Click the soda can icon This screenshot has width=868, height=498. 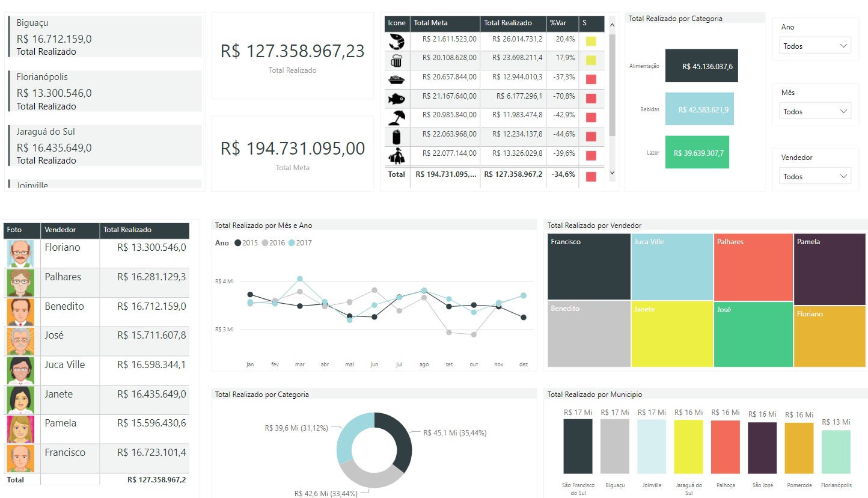tap(397, 137)
